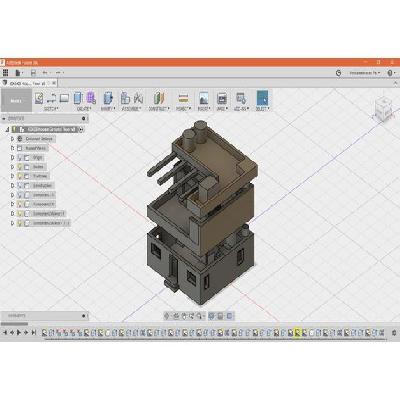This screenshot has height=400, width=400.
Task: Select the Create Sketch tool icon
Action: 39,98
